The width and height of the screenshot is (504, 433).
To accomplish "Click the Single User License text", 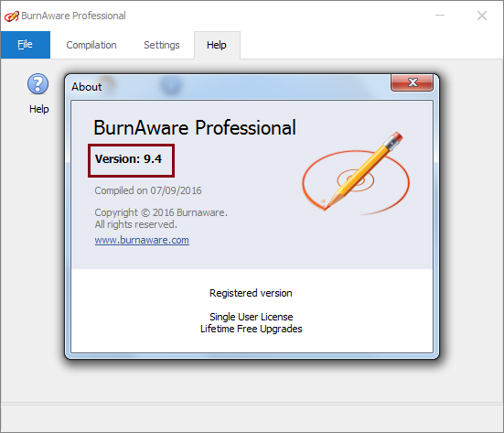I will click(251, 317).
